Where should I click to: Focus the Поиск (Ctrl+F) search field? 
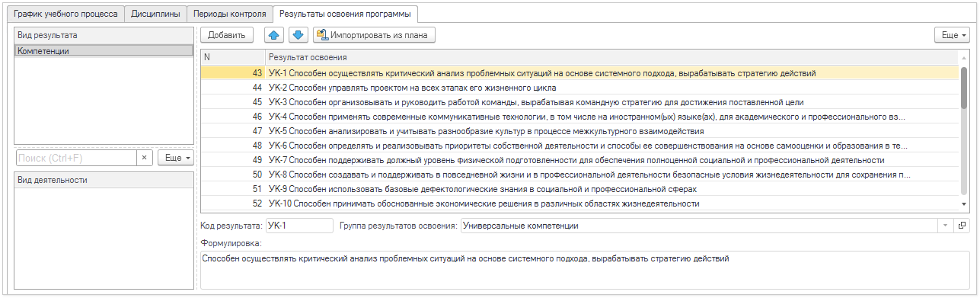76,158
